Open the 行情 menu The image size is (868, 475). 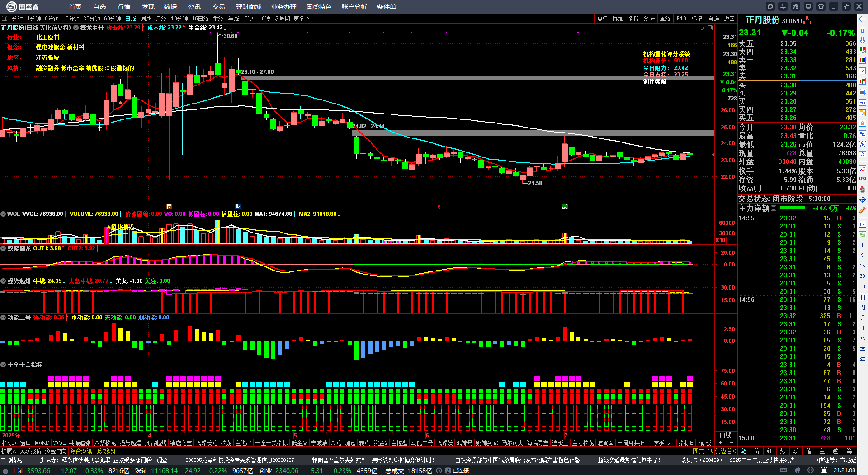pyautogui.click(x=124, y=7)
